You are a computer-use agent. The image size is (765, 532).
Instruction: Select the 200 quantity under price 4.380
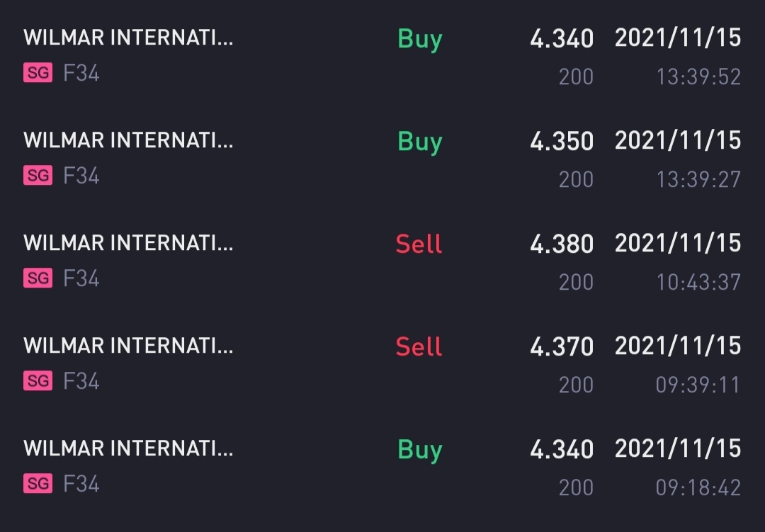576,282
